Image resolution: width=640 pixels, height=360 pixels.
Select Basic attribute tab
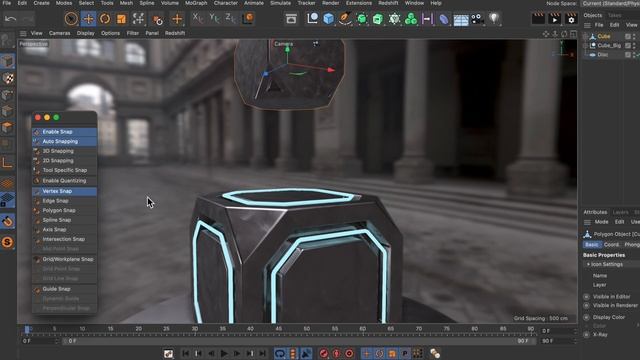[x=591, y=244]
